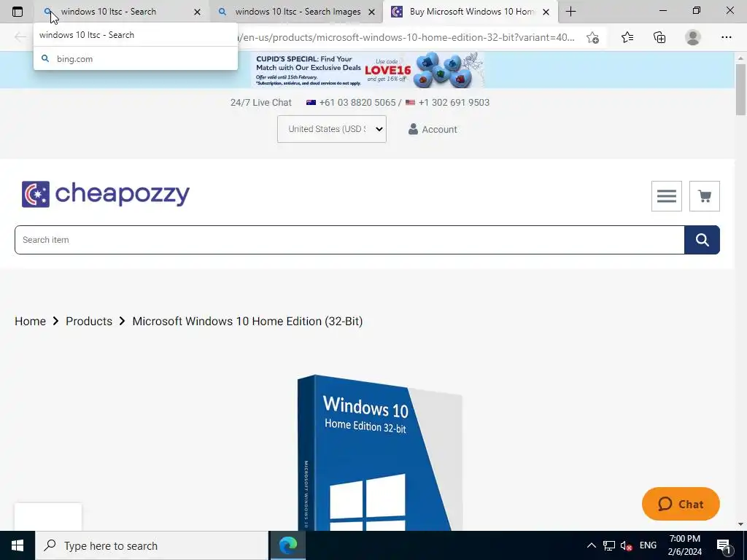
Task: Open the network status tray icon
Action: pos(609,545)
